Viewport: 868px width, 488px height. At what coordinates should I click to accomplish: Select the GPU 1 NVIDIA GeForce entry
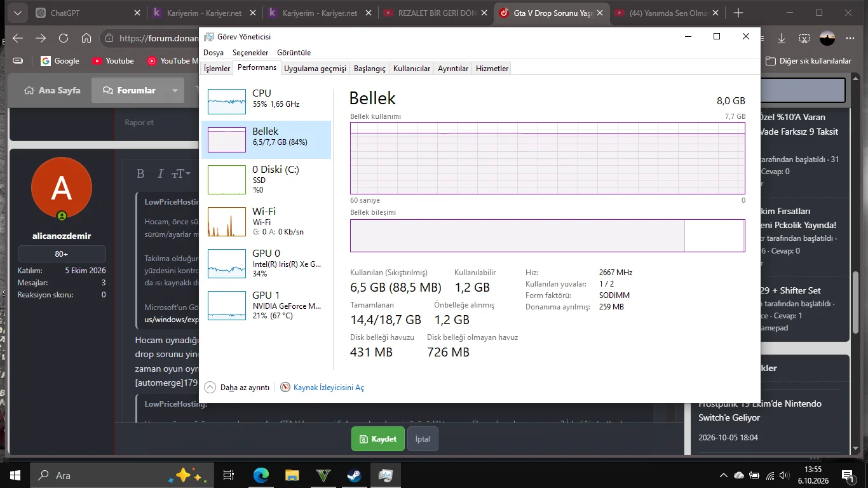point(266,306)
